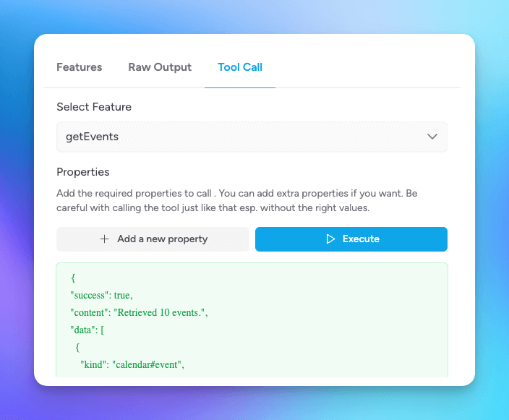Expand the chevron arrow on feature selector
This screenshot has height=420, width=509.
click(432, 137)
